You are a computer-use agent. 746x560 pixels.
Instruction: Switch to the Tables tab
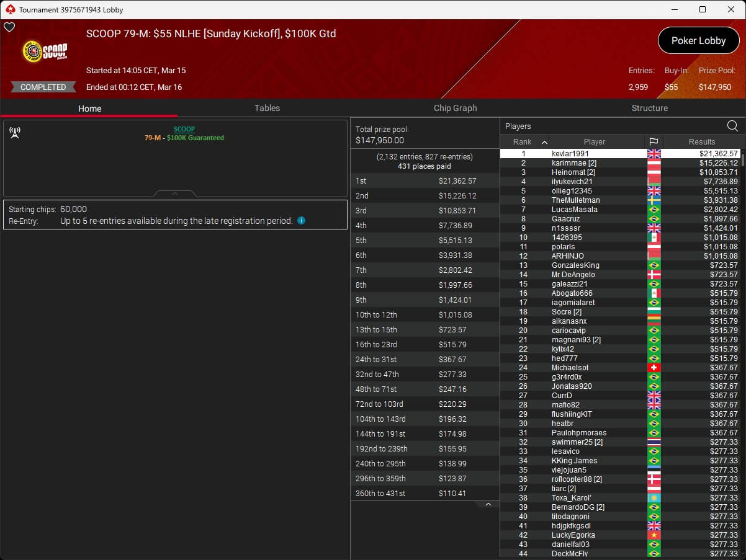[x=267, y=108]
